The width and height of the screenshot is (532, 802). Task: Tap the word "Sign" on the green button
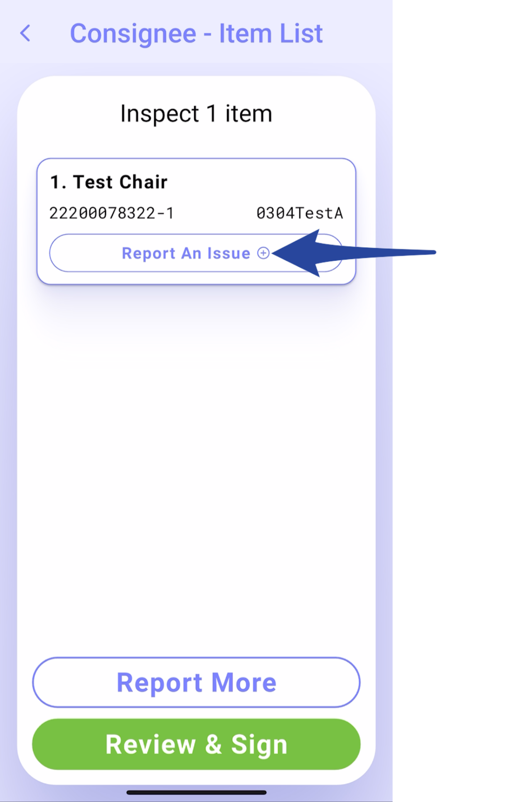[259, 745]
